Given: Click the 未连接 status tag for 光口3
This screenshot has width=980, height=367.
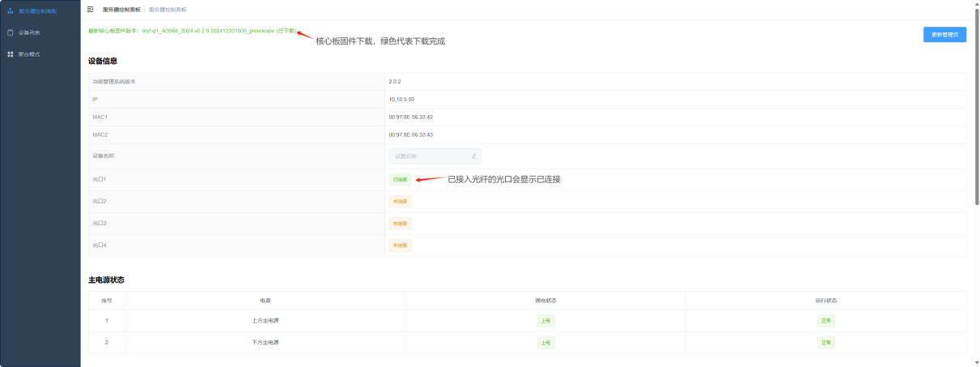Looking at the screenshot, I should pos(400,223).
